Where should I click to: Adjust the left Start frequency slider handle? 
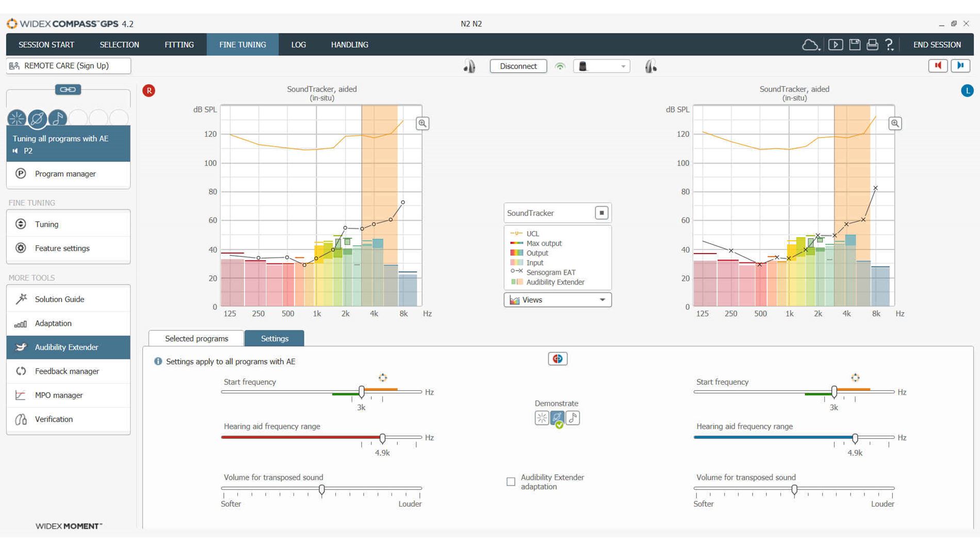(x=361, y=392)
